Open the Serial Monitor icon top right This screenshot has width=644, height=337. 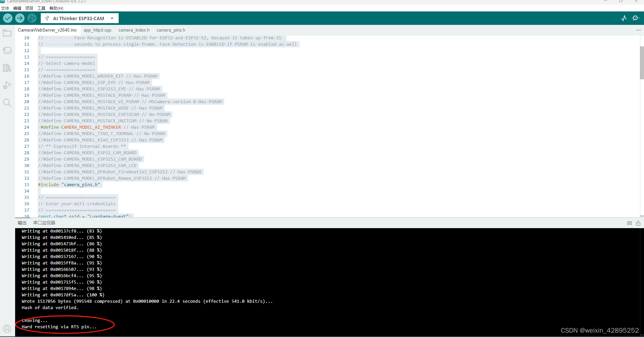pyautogui.click(x=636, y=18)
